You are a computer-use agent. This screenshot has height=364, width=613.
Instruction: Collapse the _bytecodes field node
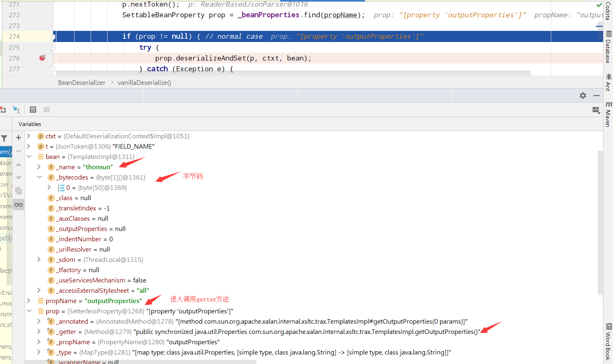coord(39,177)
